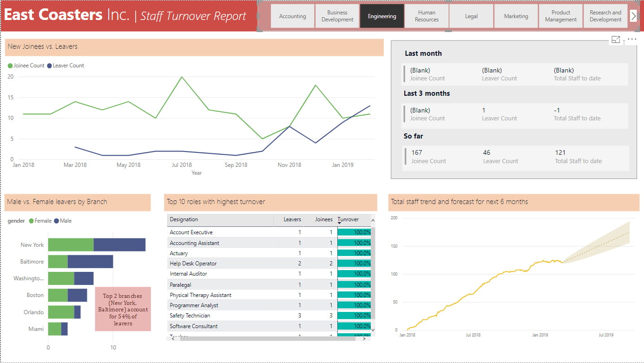This screenshot has height=363, width=644.
Task: Click the New York male bar segment
Action: point(119,244)
